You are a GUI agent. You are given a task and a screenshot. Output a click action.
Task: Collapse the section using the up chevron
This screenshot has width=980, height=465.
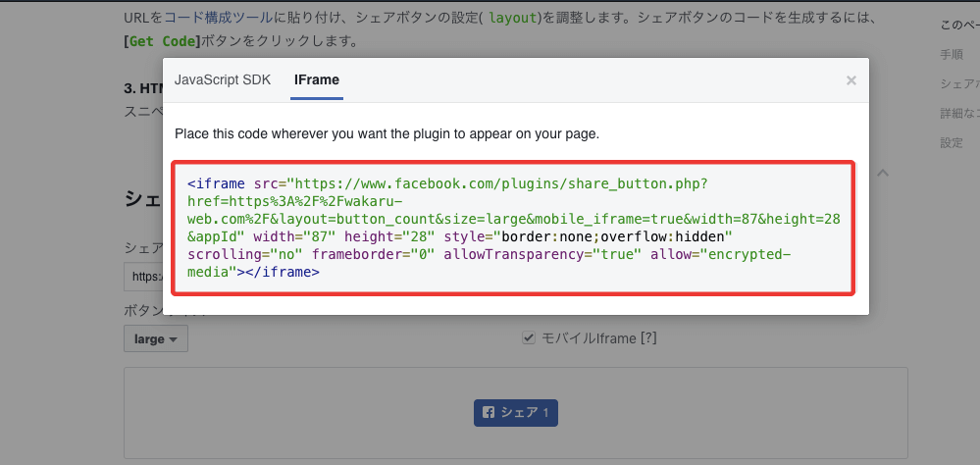tap(882, 174)
